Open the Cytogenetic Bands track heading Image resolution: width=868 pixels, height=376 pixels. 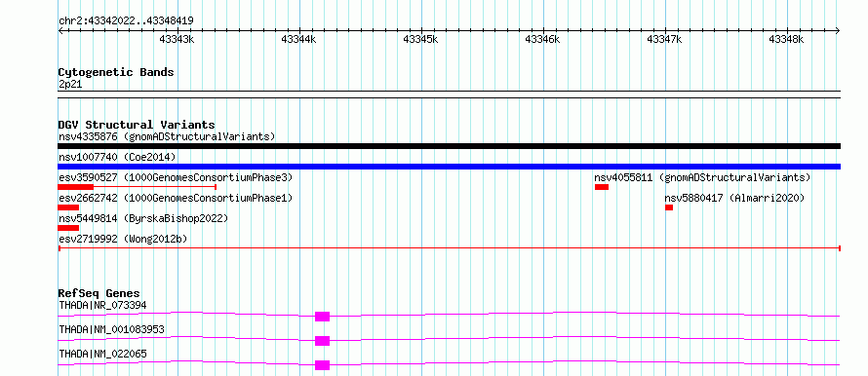(116, 72)
